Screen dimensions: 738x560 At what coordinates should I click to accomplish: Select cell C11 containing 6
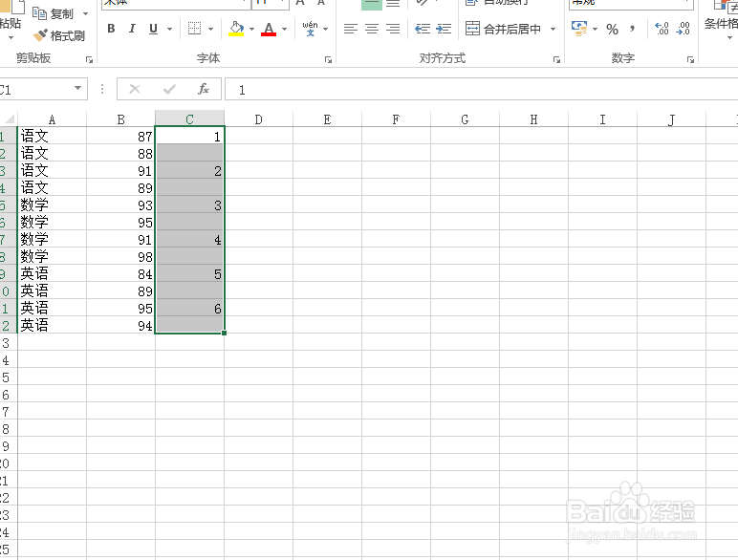(x=189, y=309)
